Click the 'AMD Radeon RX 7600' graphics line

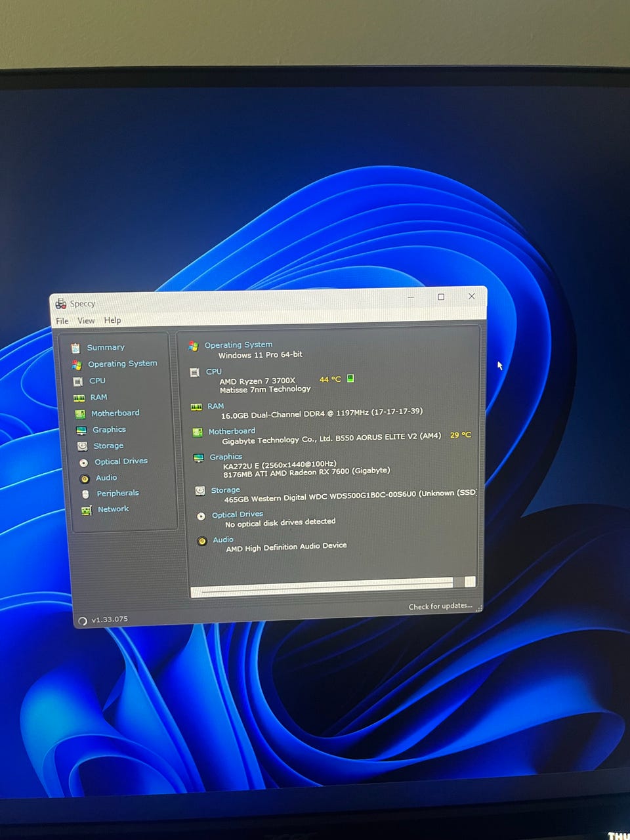tap(306, 472)
